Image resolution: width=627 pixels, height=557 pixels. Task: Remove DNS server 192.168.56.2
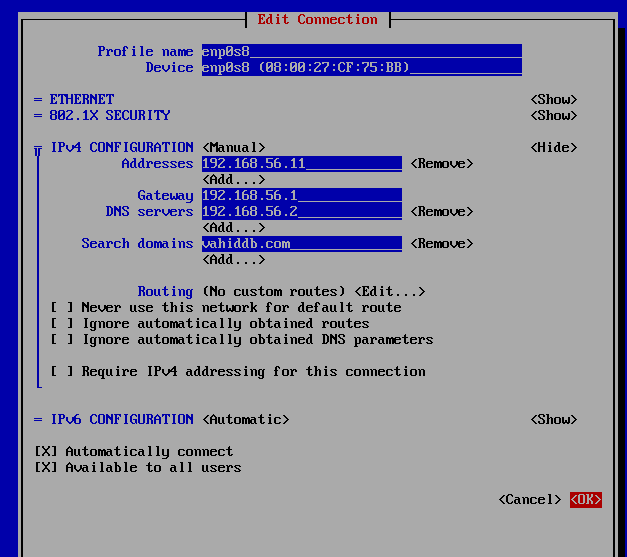(x=441, y=212)
